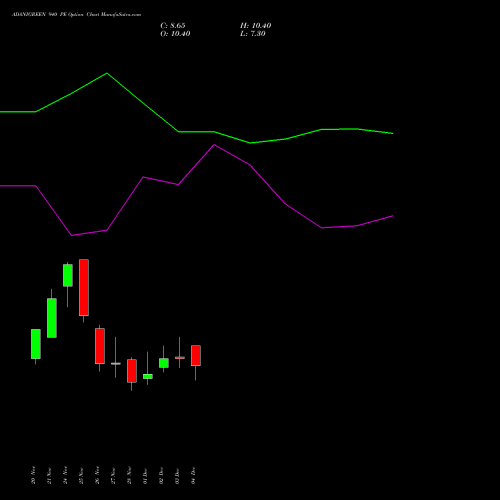The width and height of the screenshot is (500, 500).
Task: Click the '02 Dec' date label
Action: coord(161,475)
